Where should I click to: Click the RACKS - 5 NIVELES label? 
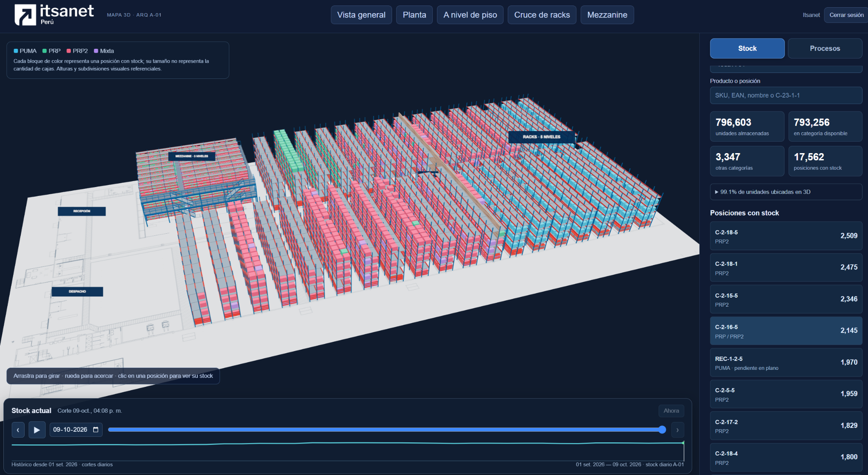[541, 137]
